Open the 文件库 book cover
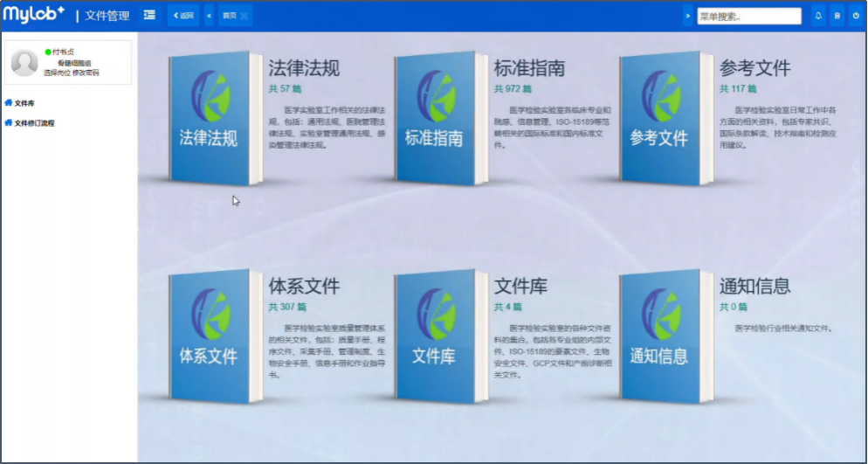The image size is (868, 464). pos(441,336)
